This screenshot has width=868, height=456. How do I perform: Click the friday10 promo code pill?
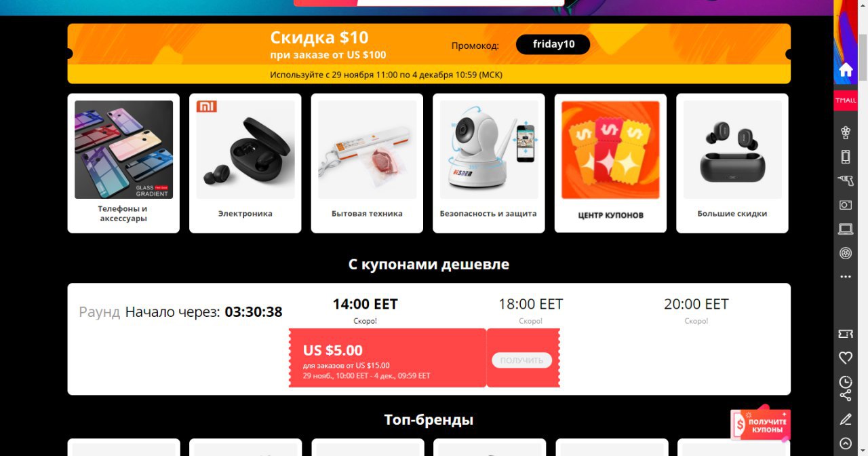553,45
